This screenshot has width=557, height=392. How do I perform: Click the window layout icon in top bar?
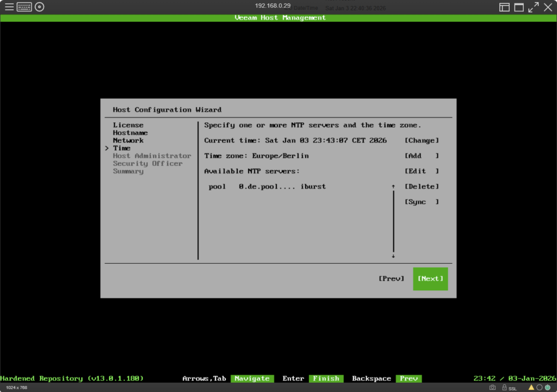[x=505, y=7]
